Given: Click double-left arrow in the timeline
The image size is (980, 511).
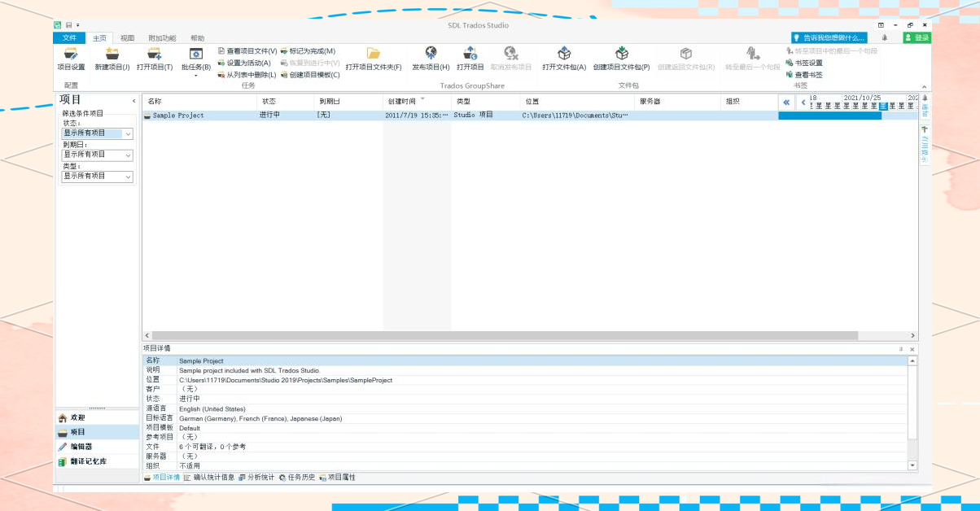Looking at the screenshot, I should click(x=786, y=103).
